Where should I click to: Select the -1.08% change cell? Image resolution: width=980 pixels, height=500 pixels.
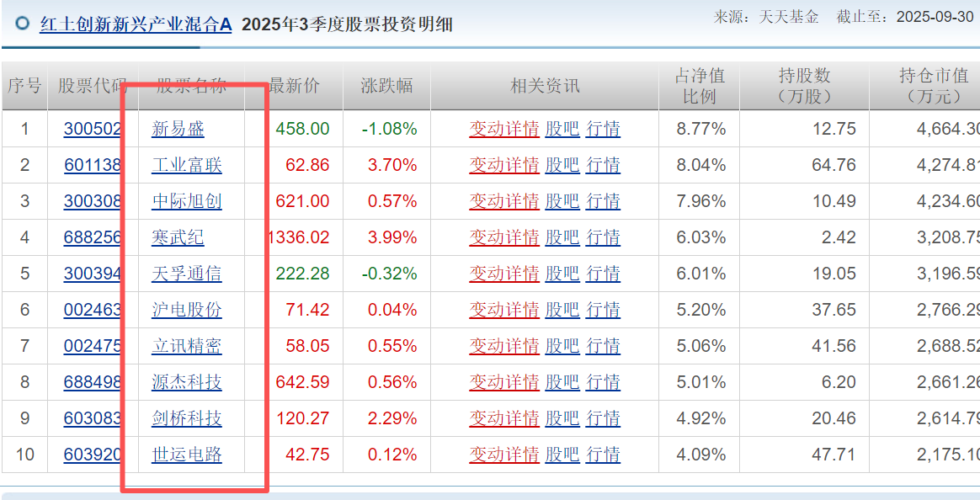click(x=389, y=130)
